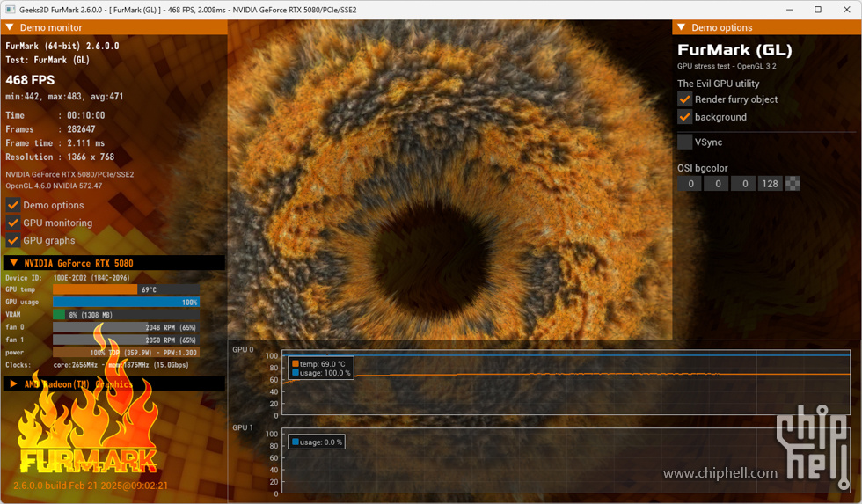Uncheck the Demo options checkbox
The image size is (862, 504).
point(13,205)
